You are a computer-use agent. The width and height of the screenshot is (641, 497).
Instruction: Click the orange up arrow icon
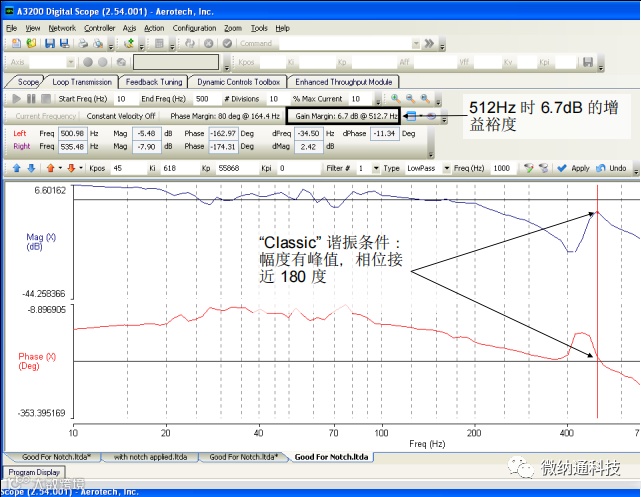50,168
